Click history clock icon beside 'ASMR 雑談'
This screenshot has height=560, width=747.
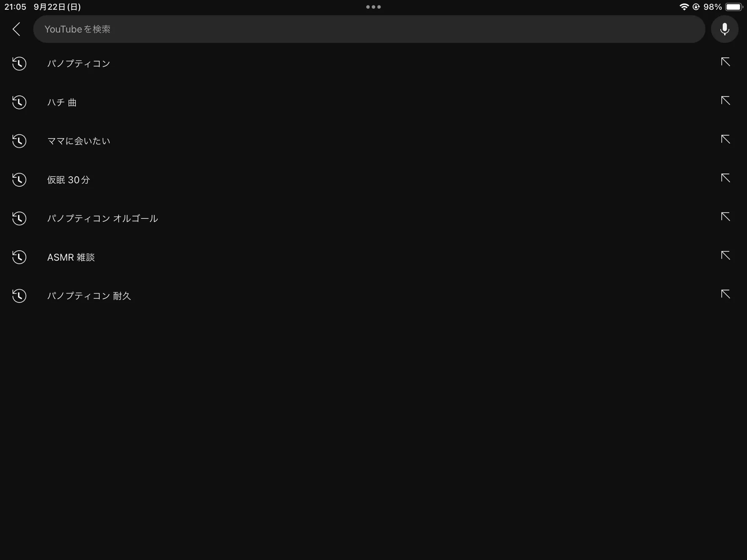tap(19, 257)
